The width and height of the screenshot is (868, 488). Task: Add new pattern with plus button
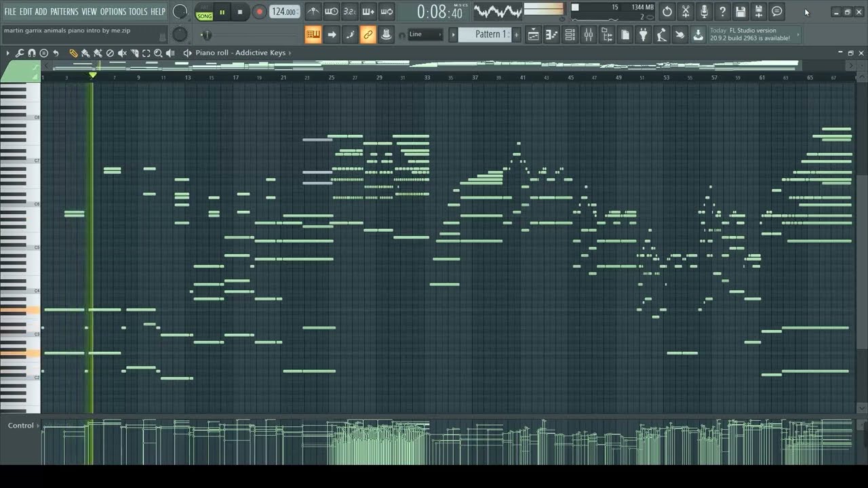click(517, 35)
